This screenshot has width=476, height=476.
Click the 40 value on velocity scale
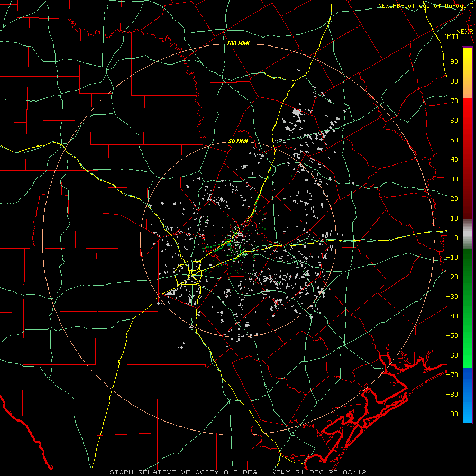tap(454, 159)
